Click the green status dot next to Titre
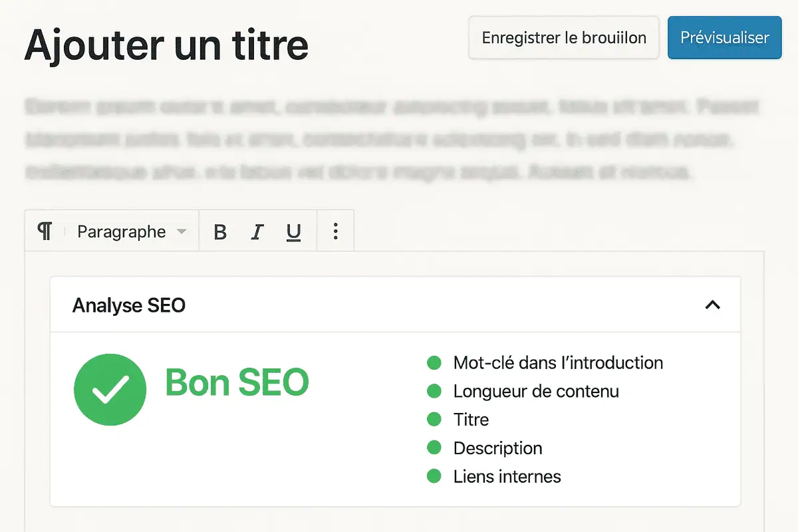 (x=434, y=420)
